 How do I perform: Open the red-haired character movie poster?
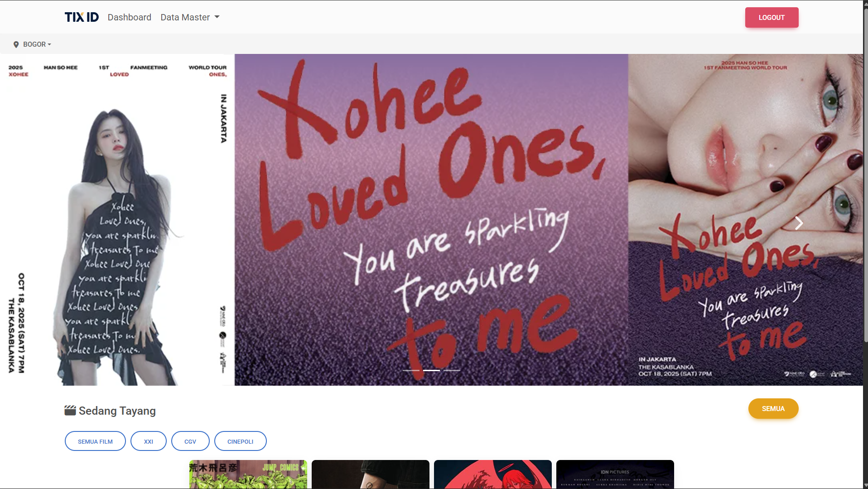[x=492, y=474]
